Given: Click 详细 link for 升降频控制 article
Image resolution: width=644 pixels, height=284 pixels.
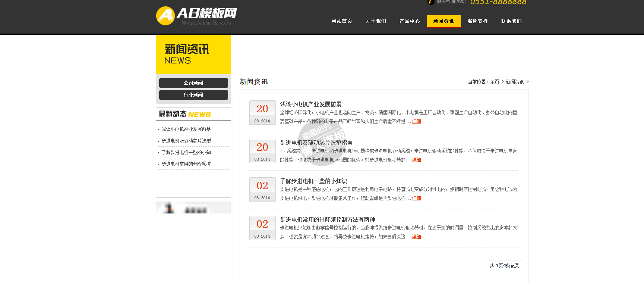Looking at the screenshot, I should 416,237.
